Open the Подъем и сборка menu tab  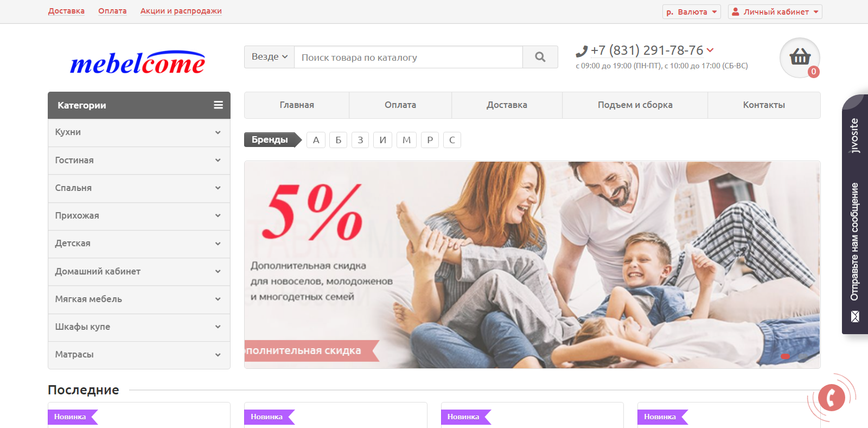635,105
